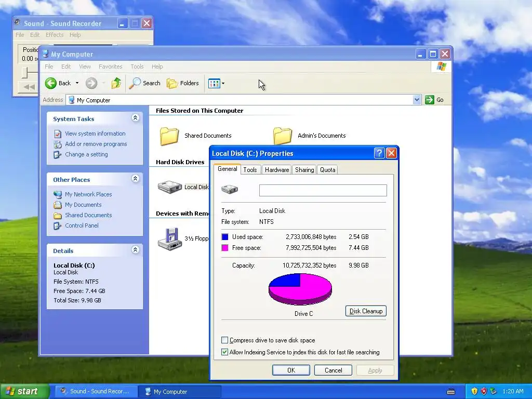
Task: Select the Local Disk drive icon
Action: (170, 187)
